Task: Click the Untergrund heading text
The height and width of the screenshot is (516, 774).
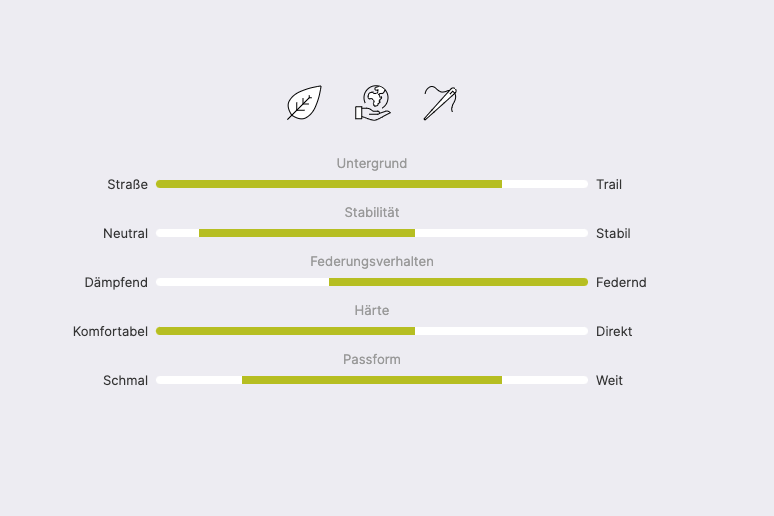Action: pos(372,163)
